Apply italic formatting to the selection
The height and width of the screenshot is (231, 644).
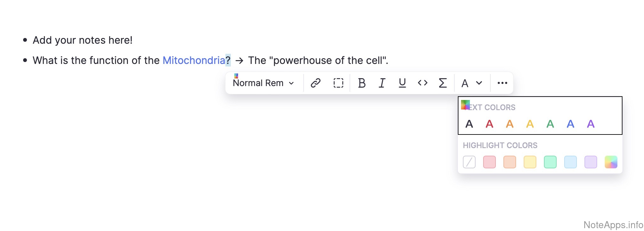382,83
